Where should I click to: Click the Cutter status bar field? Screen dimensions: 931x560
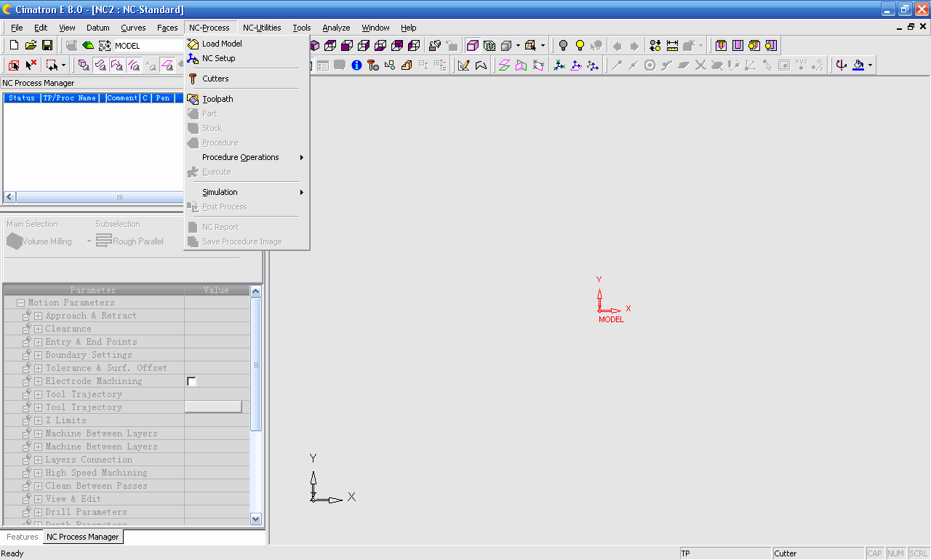click(818, 553)
